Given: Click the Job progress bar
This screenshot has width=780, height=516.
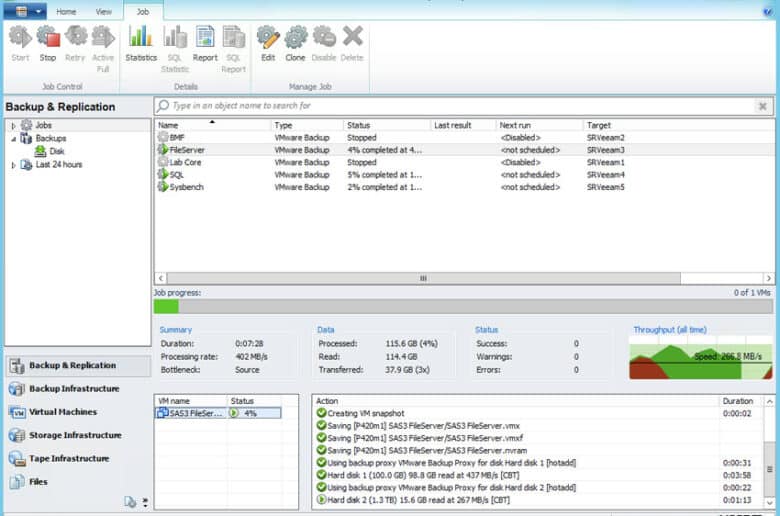Looking at the screenshot, I should click(464, 307).
